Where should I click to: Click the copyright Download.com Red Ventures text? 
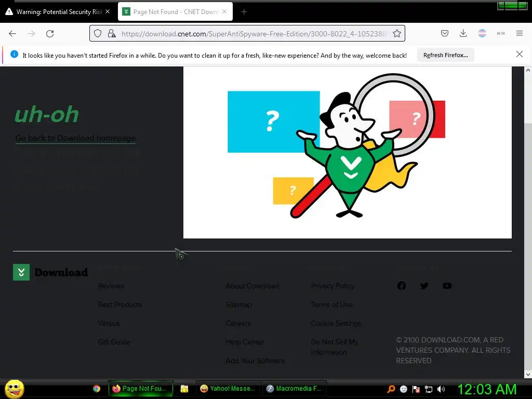(x=453, y=350)
